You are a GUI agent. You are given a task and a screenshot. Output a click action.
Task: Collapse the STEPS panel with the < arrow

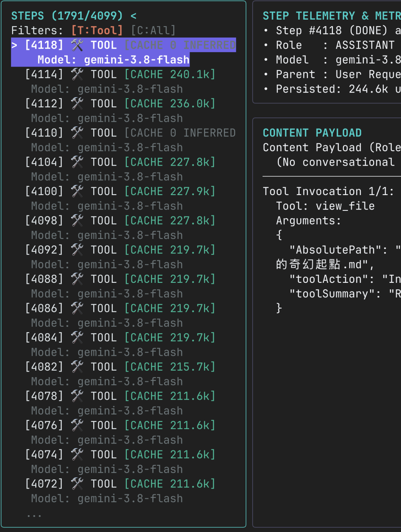[x=134, y=16]
